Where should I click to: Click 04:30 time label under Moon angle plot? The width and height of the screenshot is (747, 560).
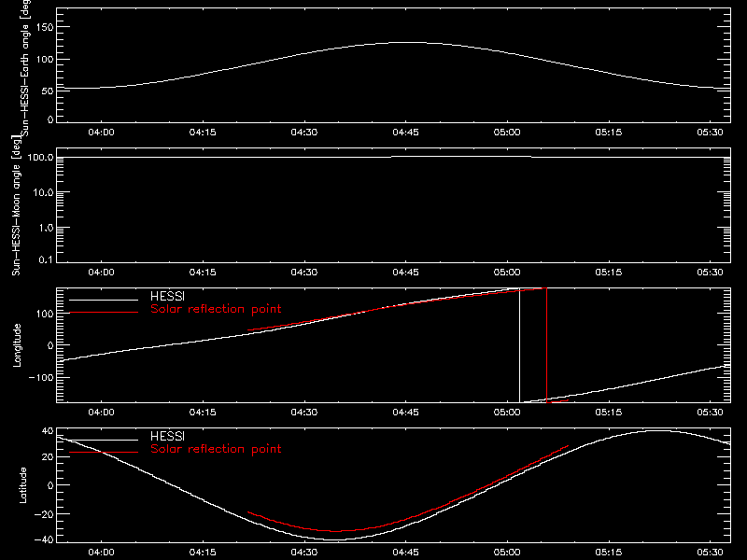304,273
